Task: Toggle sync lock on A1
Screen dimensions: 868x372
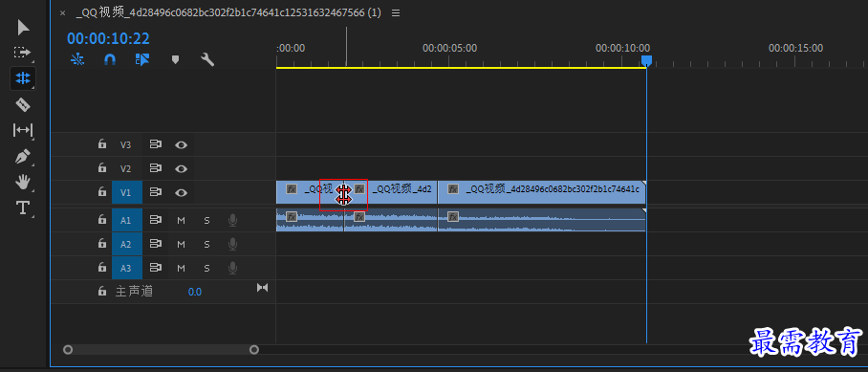Action: pos(156,220)
